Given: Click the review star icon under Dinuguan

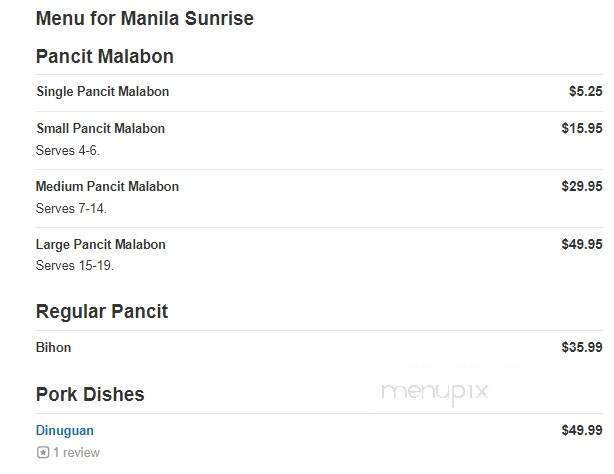Looking at the screenshot, I should [x=43, y=452].
